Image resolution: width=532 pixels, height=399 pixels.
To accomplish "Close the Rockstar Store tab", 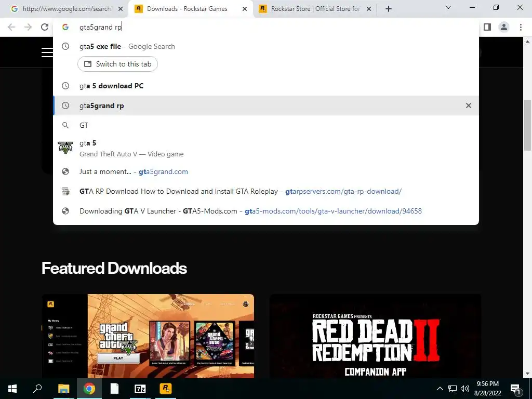I will pos(369,9).
